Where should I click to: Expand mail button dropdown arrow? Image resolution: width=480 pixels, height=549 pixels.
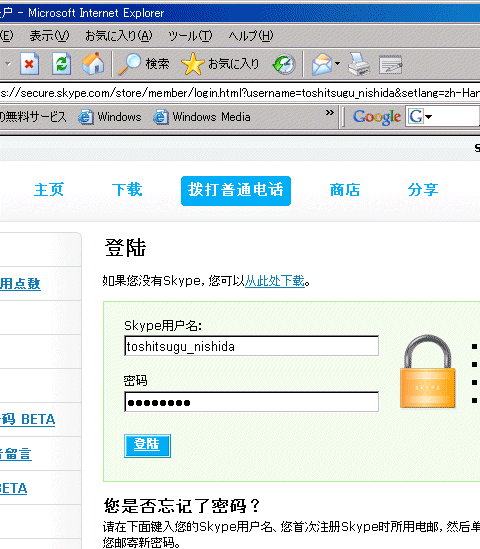(338, 64)
